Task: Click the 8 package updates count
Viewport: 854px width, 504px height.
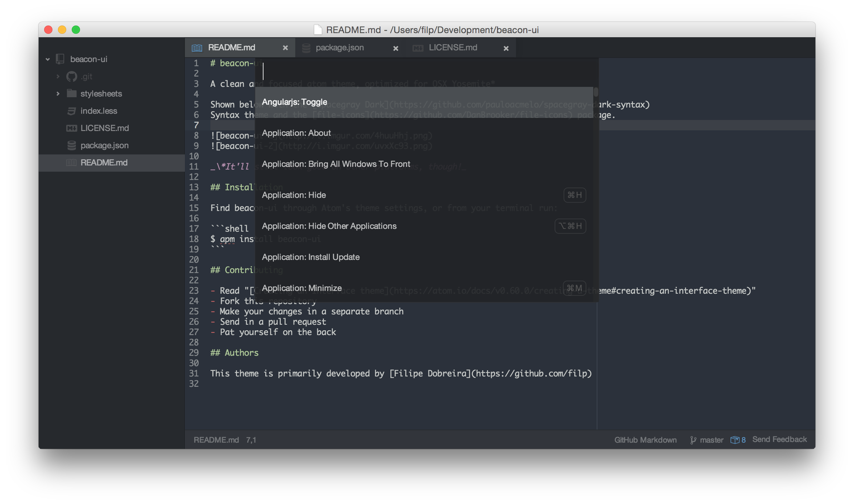Action: [744, 440]
